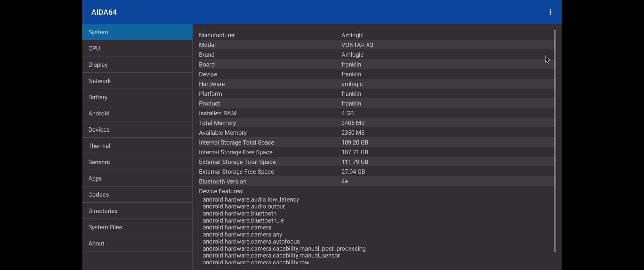Image resolution: width=644 pixels, height=270 pixels.
Task: Open System Files entry
Action: pos(137,227)
